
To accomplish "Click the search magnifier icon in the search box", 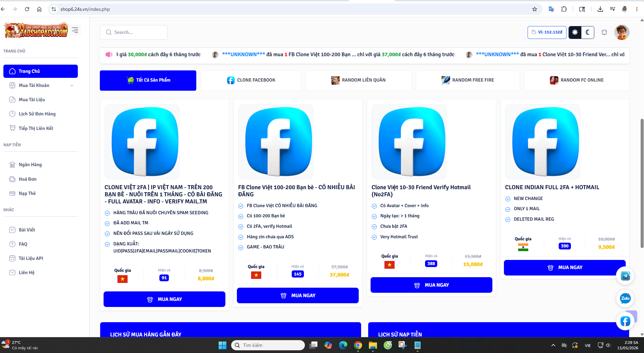I will pos(109,32).
